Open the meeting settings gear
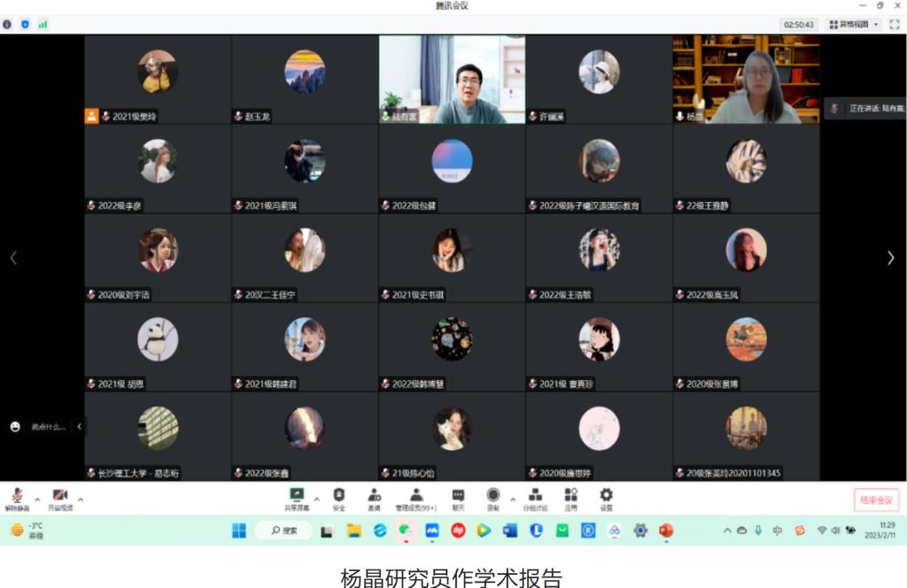Viewport: 907px width, 588px height. coord(606,496)
